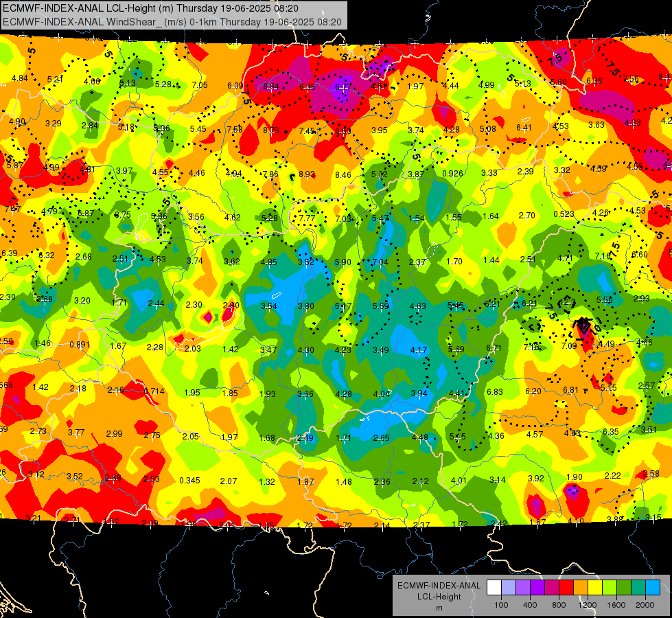The image size is (672, 618).
Task: Click the wind shear value 8.46
Action: (343, 174)
